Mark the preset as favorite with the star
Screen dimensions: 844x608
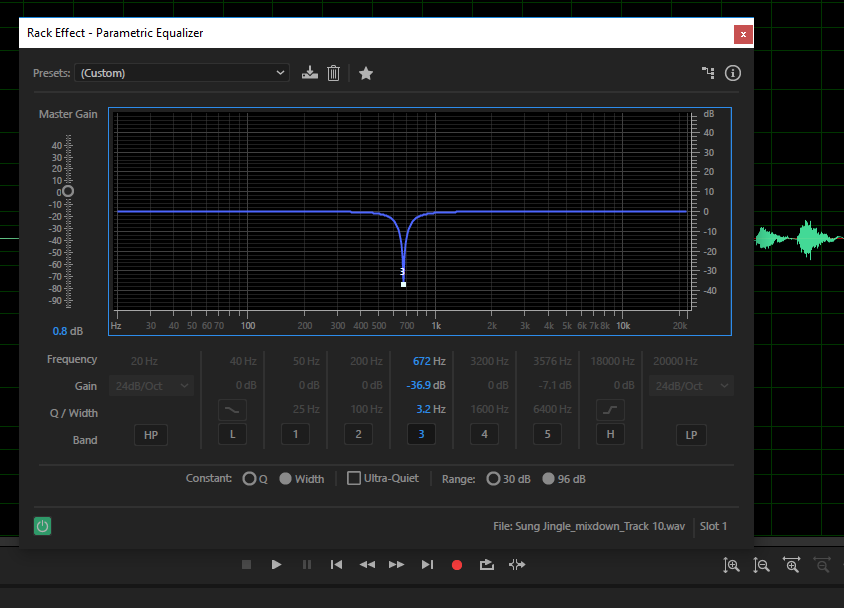(x=365, y=73)
